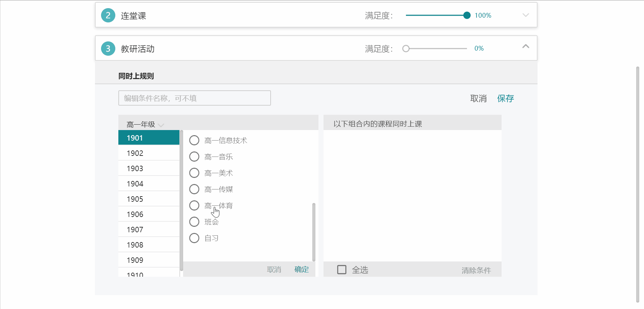Open the 高一年级 grade dropdown
This screenshot has height=309, width=644.
coord(145,125)
